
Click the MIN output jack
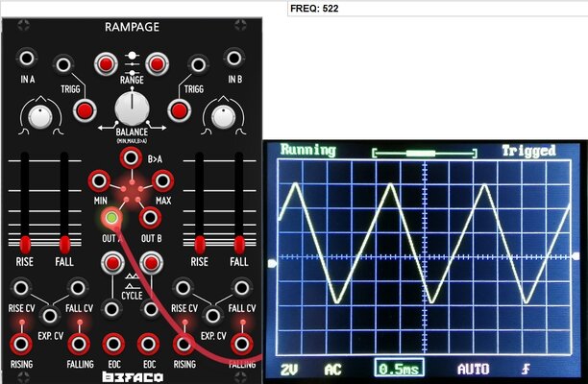(99, 180)
